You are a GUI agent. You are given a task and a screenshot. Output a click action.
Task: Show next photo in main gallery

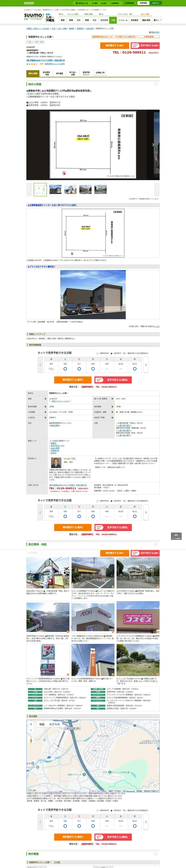pos(153,145)
